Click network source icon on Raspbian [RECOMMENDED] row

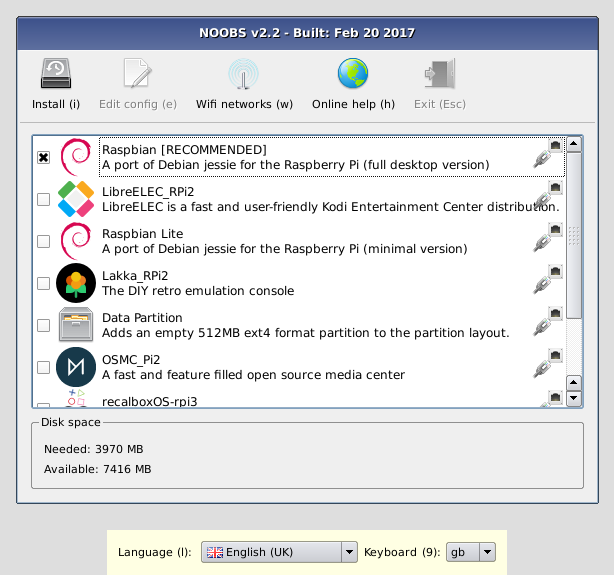[x=548, y=153]
